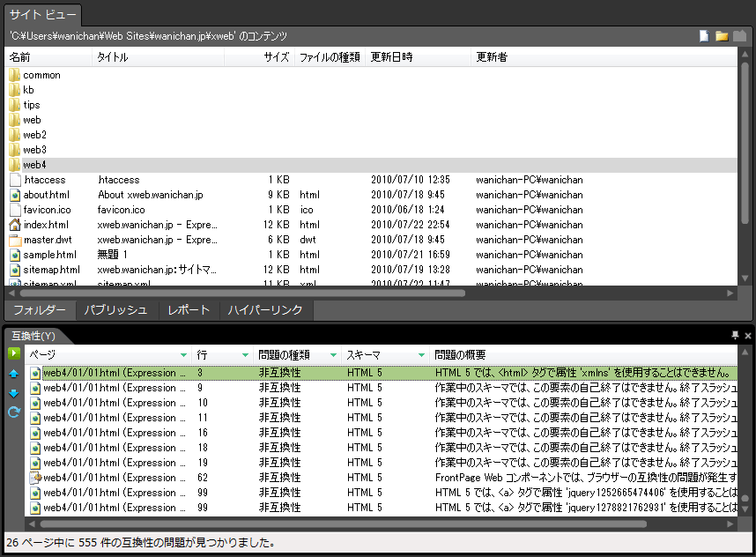
Task: Select the result row for line 18
Action: pyautogui.click(x=382, y=448)
